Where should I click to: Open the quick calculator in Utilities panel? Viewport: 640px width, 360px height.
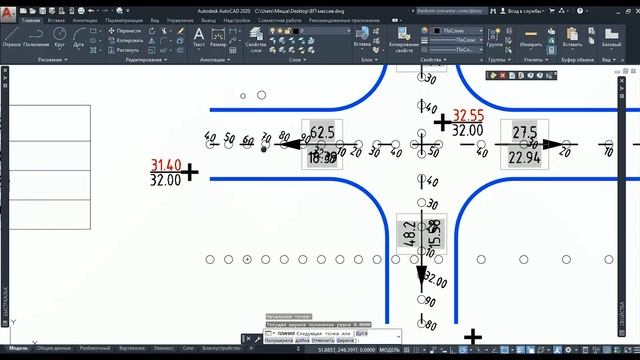(551, 50)
